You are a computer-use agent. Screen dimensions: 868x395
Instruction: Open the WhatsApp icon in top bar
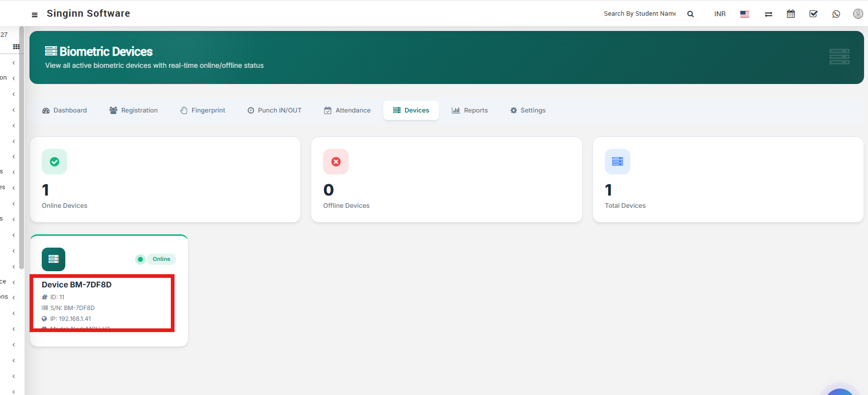click(836, 14)
